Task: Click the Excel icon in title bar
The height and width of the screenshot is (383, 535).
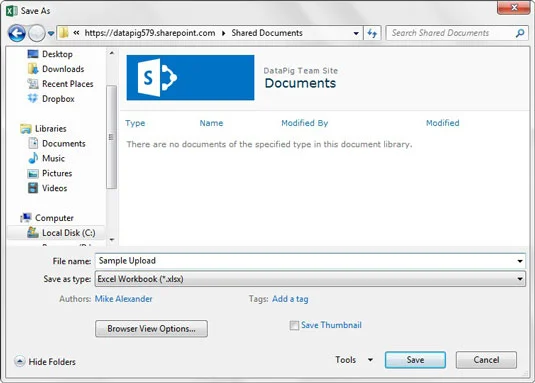Action: [x=12, y=11]
